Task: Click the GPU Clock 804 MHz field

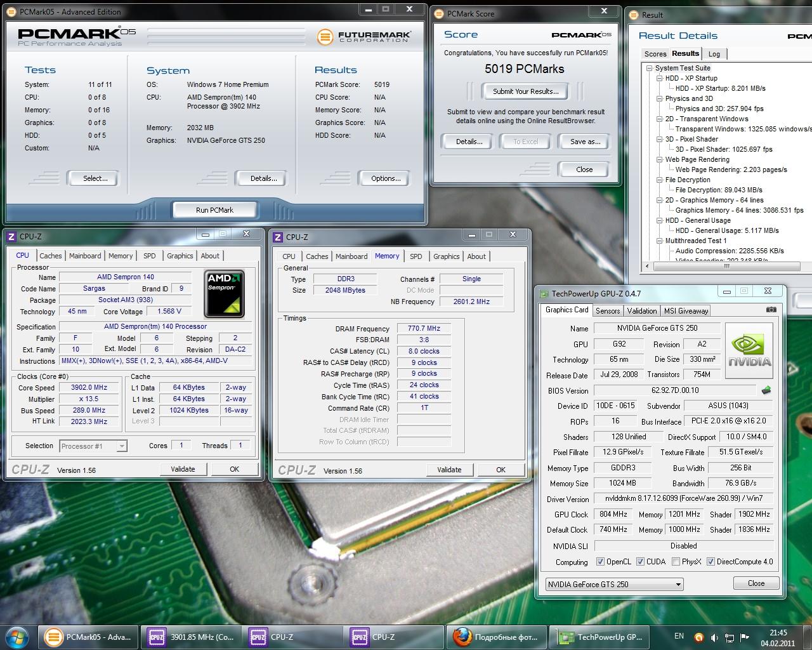Action: point(613,514)
